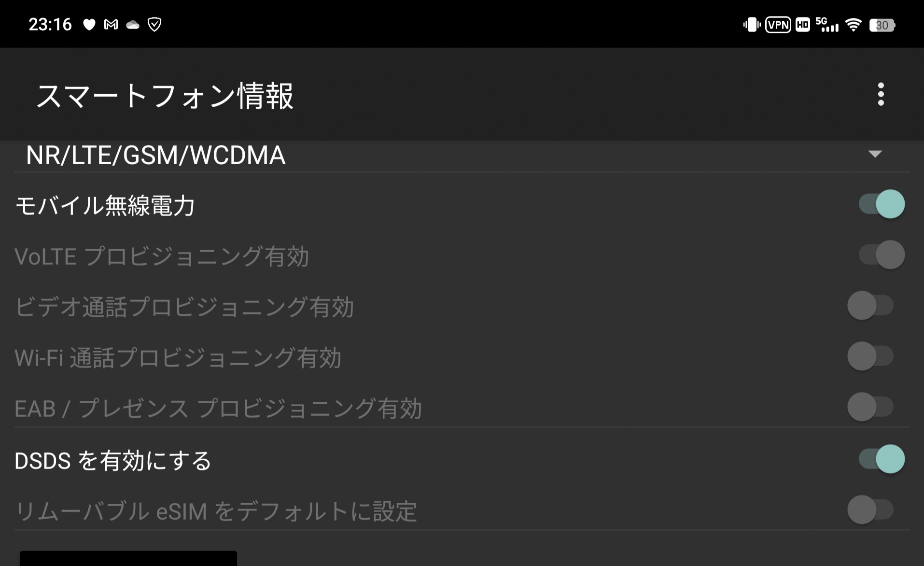This screenshot has width=924, height=566.
Task: Tap the VPN status bar icon
Action: click(x=778, y=25)
